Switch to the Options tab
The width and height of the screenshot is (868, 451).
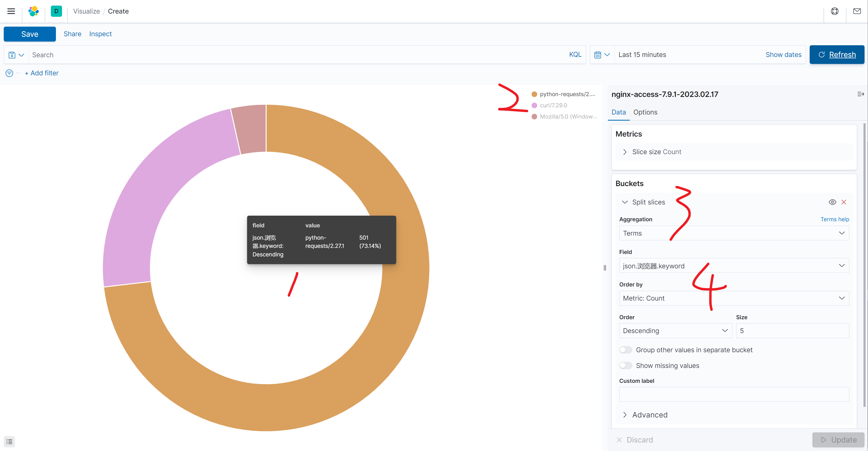645,112
